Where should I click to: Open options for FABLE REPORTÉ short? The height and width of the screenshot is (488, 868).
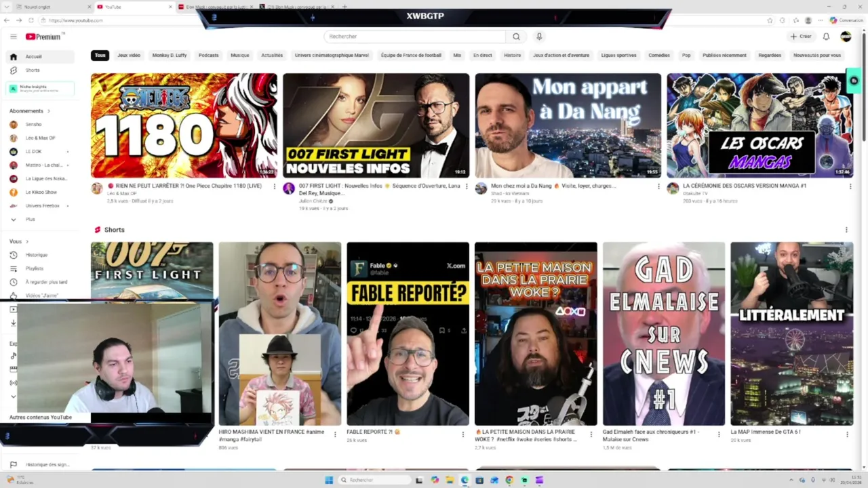pos(463,434)
